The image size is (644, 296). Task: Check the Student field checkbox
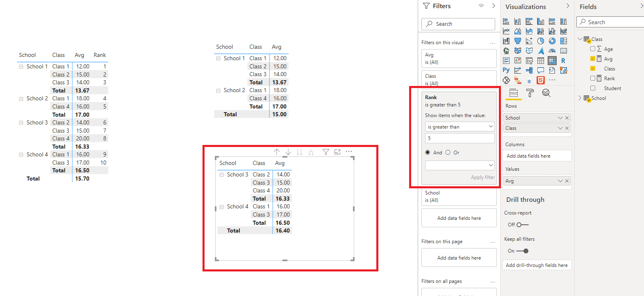click(593, 88)
